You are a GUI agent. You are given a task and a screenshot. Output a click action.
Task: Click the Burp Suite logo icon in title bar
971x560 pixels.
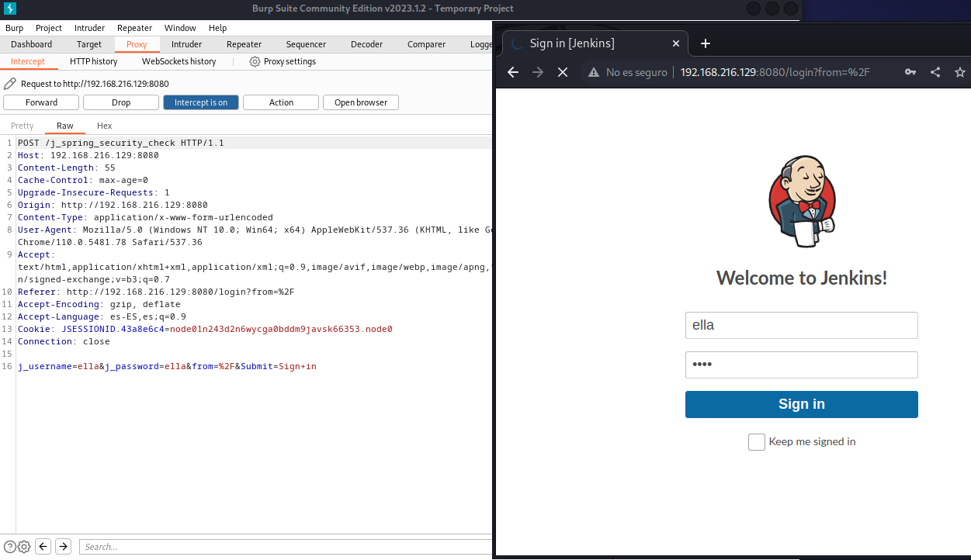tap(9, 9)
